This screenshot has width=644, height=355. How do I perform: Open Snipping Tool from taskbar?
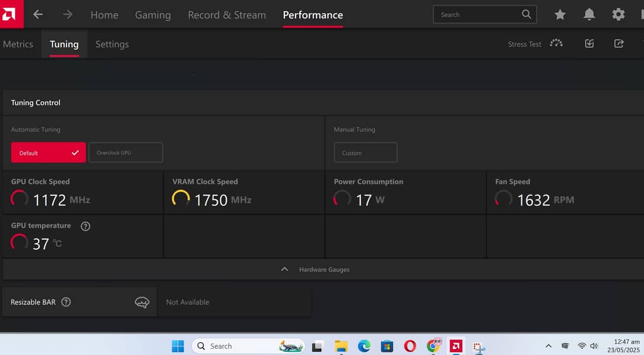coord(479,348)
